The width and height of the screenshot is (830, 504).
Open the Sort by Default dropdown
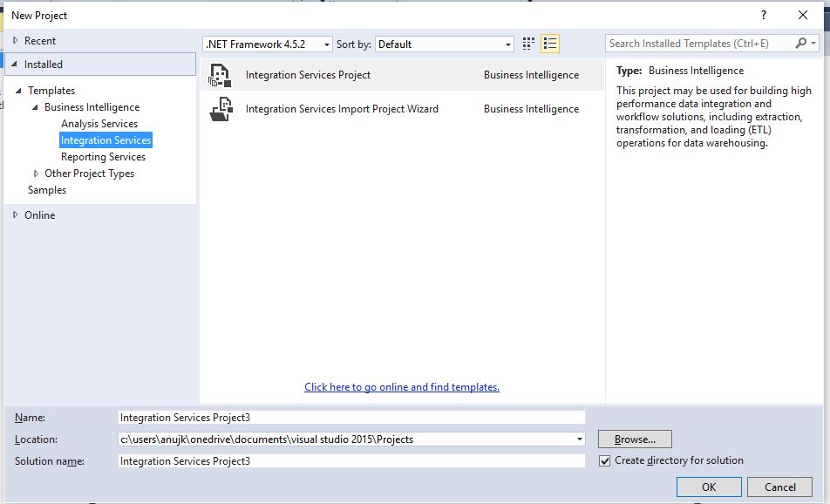tap(507, 44)
